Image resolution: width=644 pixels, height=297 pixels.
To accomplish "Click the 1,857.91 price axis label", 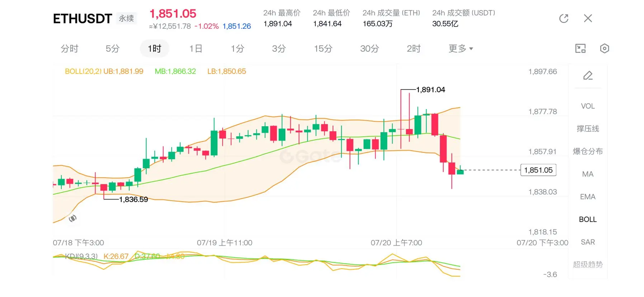I will click(x=543, y=152).
